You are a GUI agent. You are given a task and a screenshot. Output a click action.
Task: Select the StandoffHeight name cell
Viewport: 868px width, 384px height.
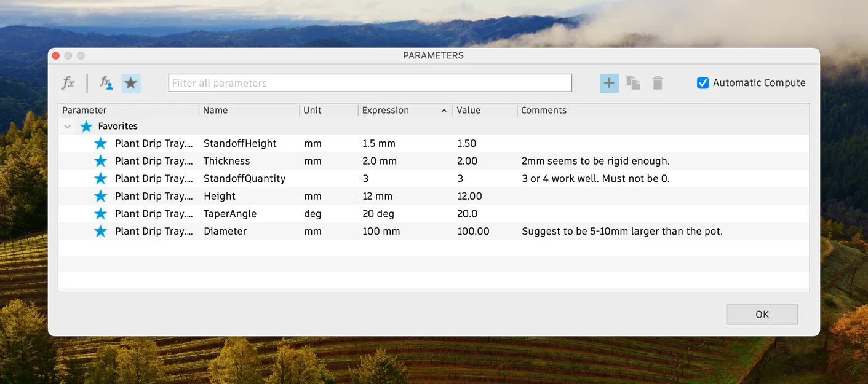coord(240,143)
